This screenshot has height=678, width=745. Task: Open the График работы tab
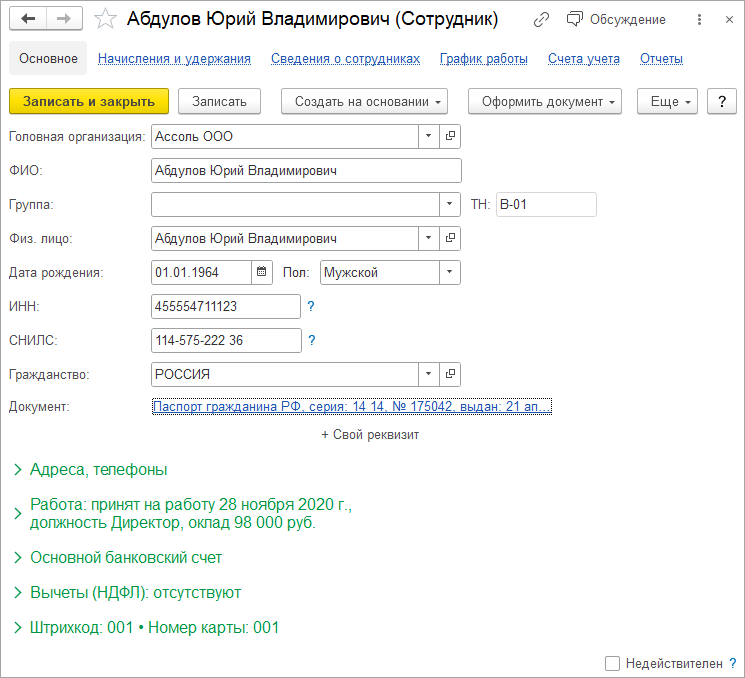coord(483,59)
